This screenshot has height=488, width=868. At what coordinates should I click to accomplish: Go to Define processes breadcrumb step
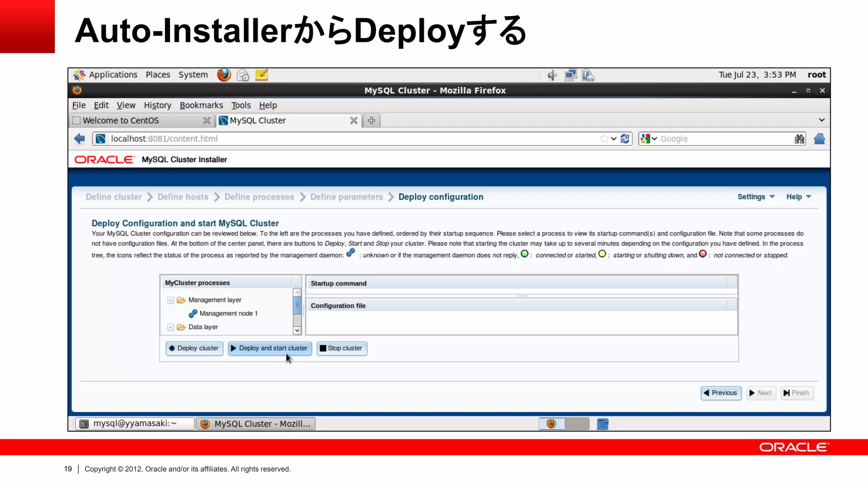pyautogui.click(x=259, y=197)
